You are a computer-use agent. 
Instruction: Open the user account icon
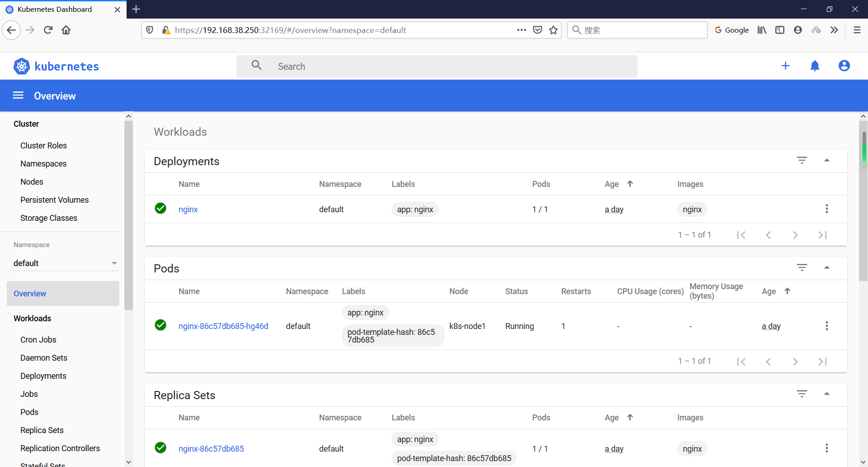844,66
